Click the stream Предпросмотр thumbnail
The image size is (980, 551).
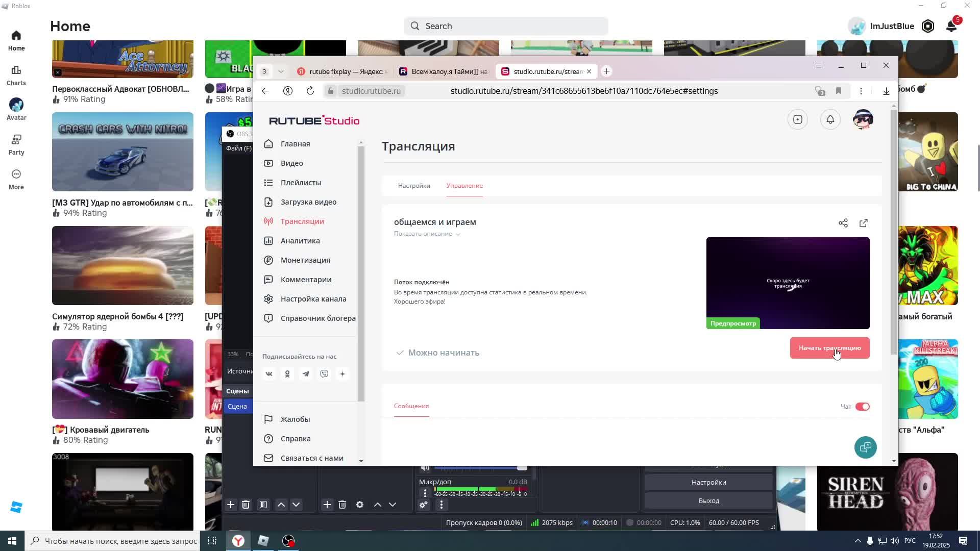[x=788, y=283]
